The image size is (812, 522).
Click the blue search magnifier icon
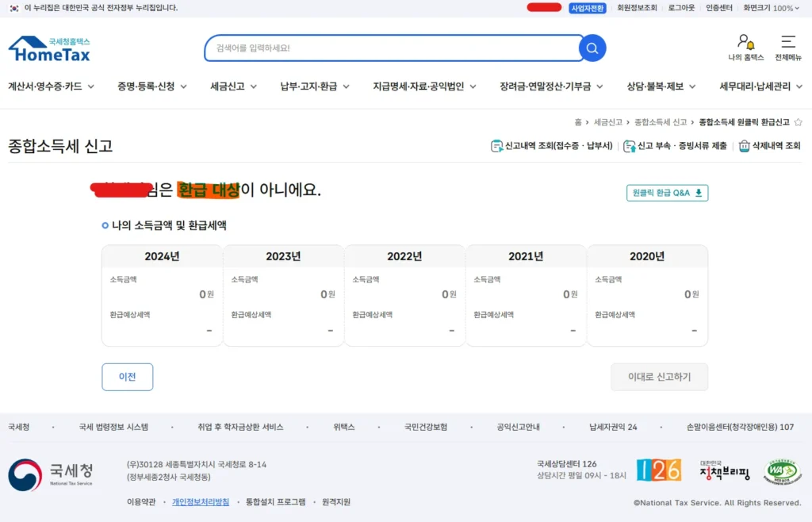(592, 48)
